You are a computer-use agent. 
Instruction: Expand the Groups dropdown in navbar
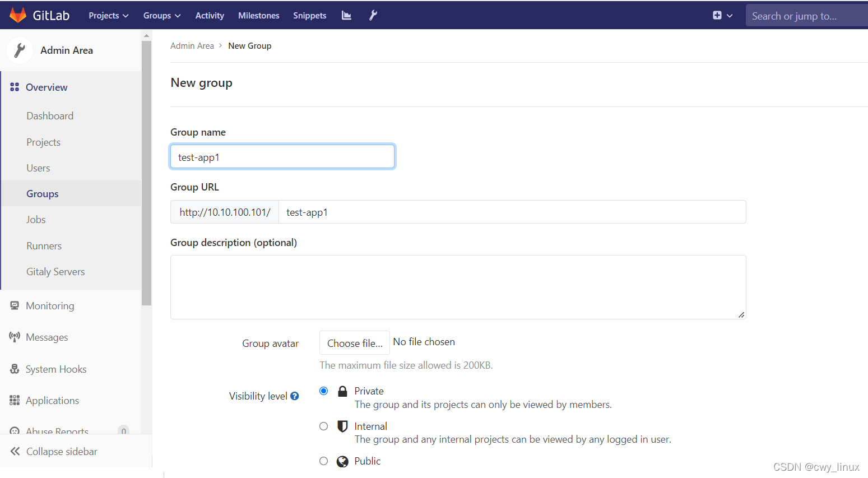(162, 16)
